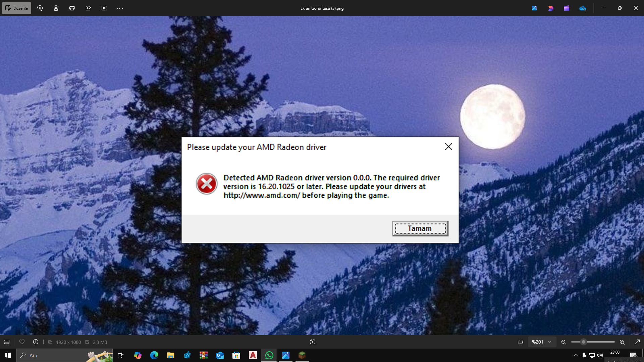This screenshot has height=362, width=644.
Task: Click zoom out magnifier icon
Action: pos(564,342)
